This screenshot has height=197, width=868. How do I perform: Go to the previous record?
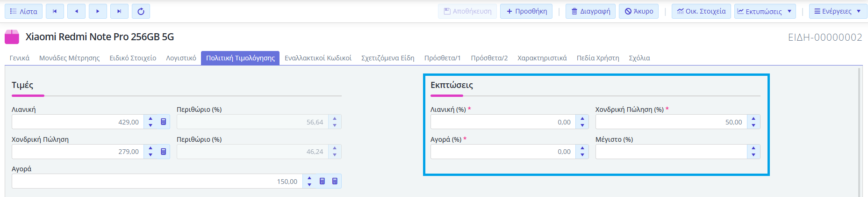pos(76,11)
